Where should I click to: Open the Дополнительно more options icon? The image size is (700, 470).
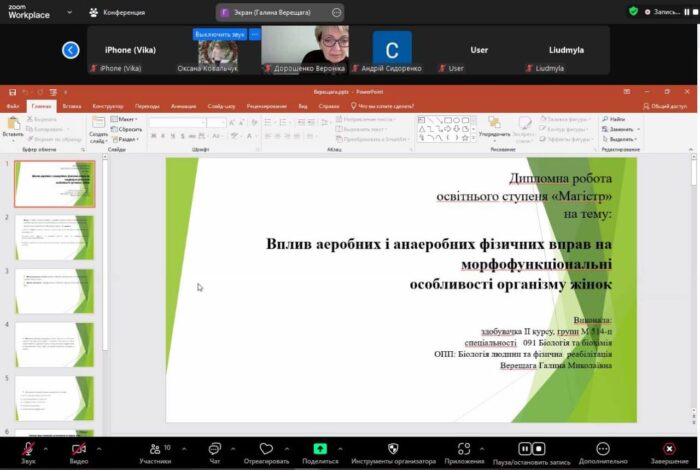pyautogui.click(x=602, y=449)
